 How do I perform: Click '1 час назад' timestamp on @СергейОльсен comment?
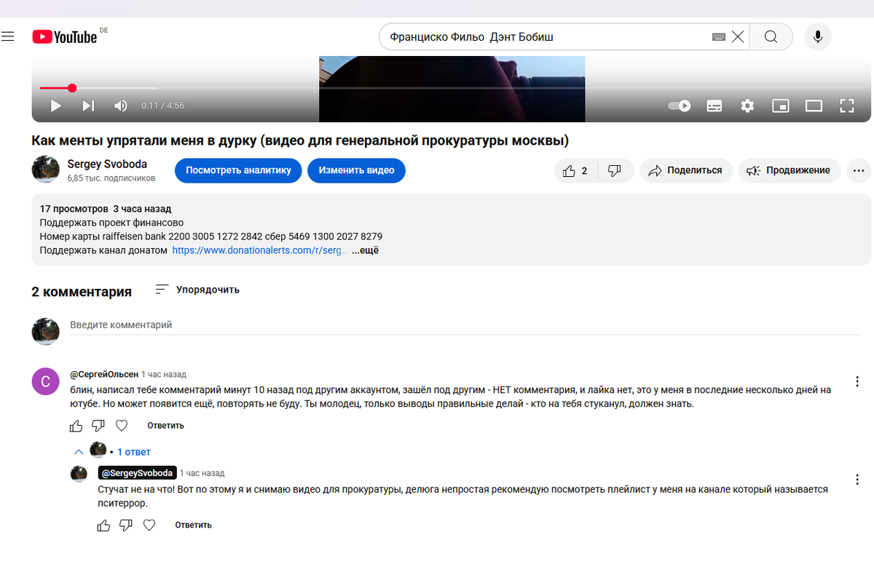[x=164, y=374]
